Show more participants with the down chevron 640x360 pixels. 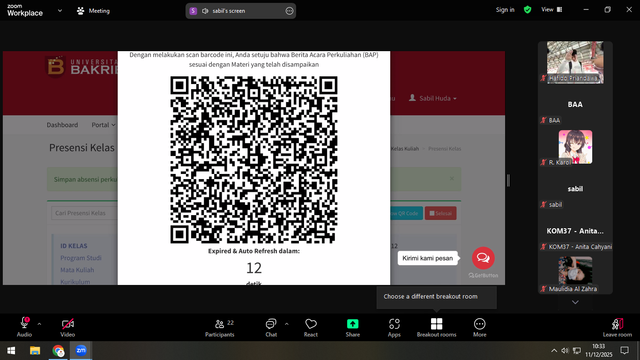click(575, 302)
